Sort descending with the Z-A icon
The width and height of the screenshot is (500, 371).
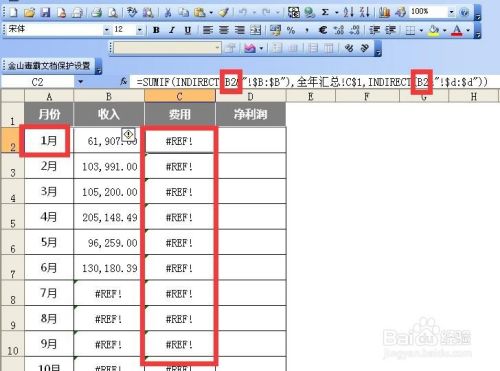pos(364,13)
